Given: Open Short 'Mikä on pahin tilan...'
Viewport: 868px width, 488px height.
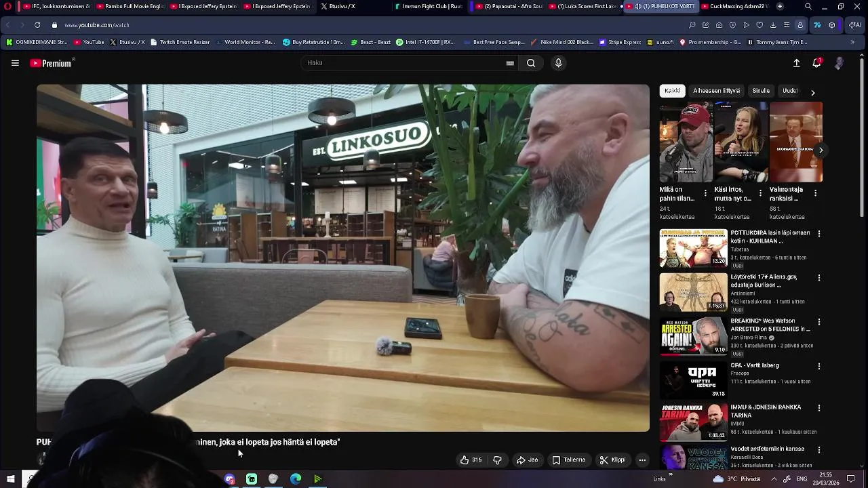Looking at the screenshot, I should pos(686,142).
